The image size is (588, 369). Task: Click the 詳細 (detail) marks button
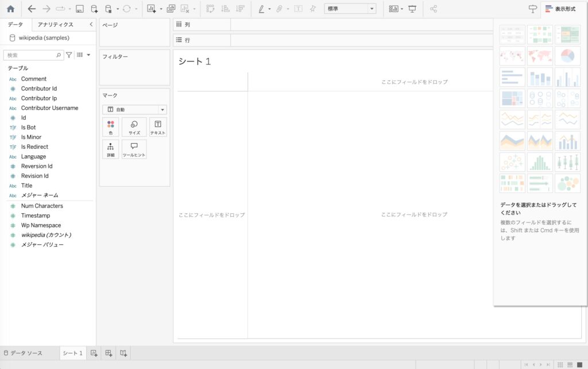coord(111,149)
